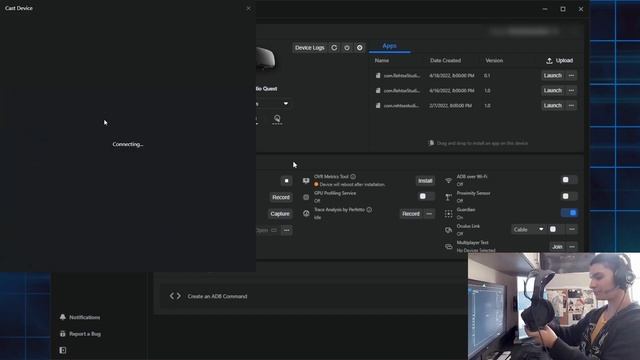The image size is (640, 360).
Task: Toggle GPU Profiling Service on
Action: click(x=426, y=197)
